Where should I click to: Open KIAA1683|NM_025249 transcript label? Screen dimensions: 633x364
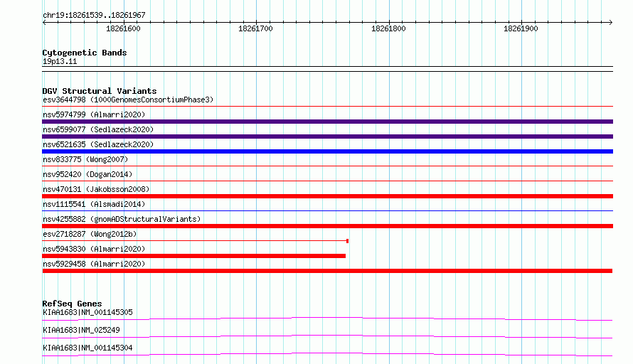click(81, 330)
